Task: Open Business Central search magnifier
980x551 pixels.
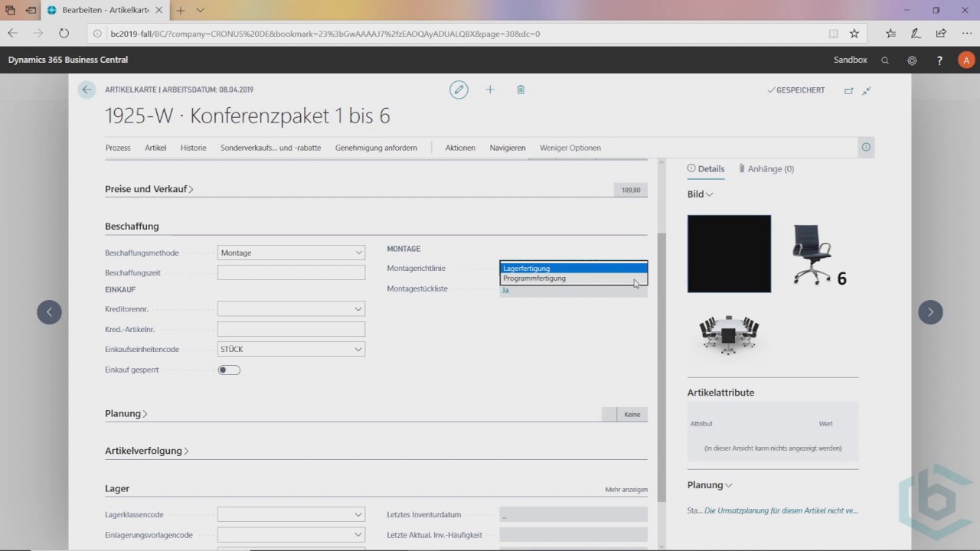Action: click(885, 60)
